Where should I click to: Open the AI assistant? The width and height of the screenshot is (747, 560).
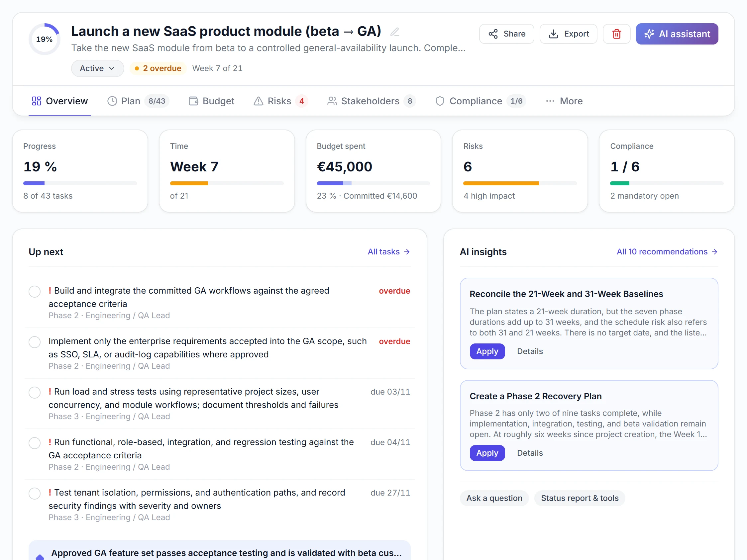tap(677, 34)
